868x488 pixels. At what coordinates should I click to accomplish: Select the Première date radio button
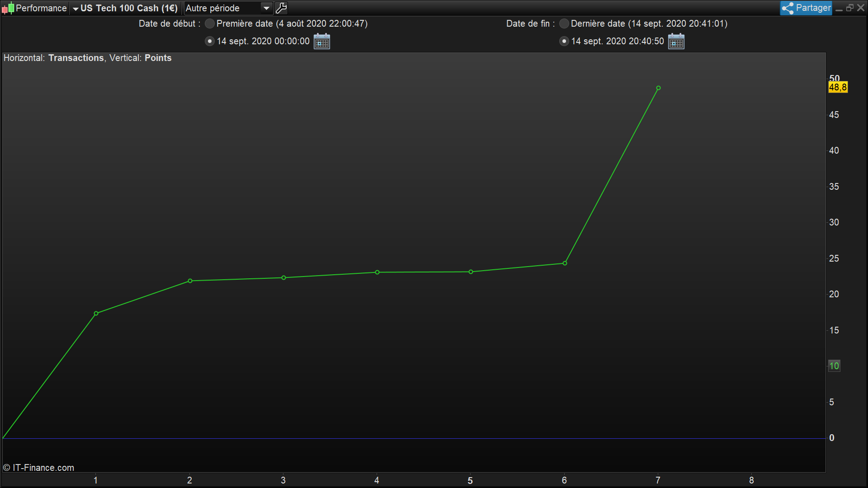(210, 23)
